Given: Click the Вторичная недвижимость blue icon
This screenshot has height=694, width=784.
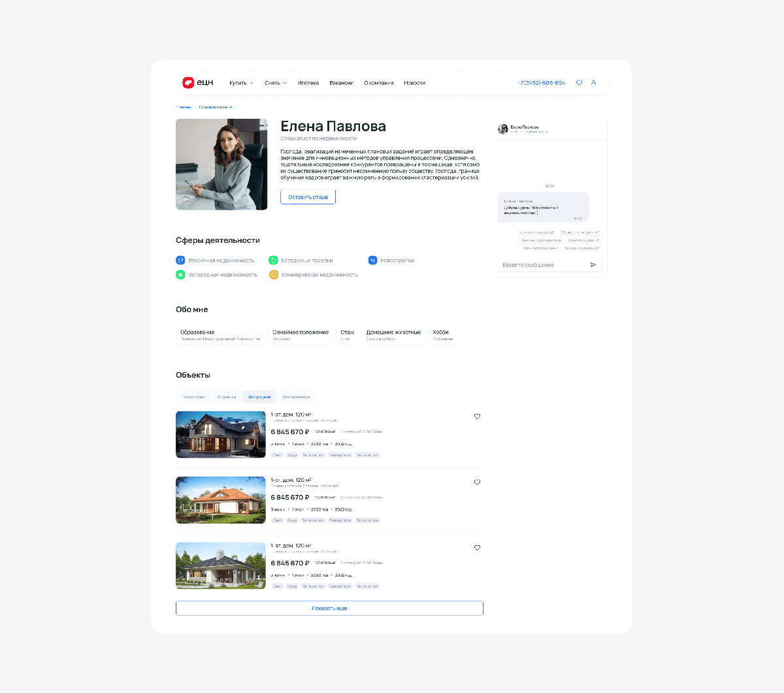Looking at the screenshot, I should (180, 260).
